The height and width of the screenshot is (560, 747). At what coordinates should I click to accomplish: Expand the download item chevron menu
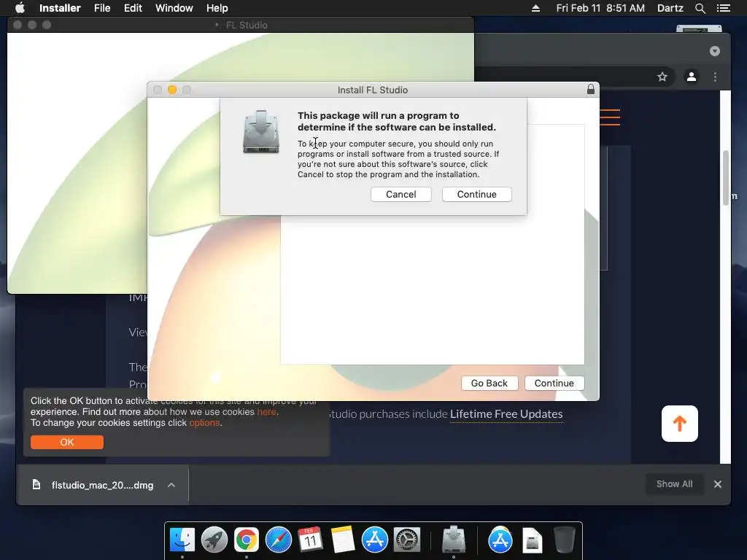click(171, 485)
